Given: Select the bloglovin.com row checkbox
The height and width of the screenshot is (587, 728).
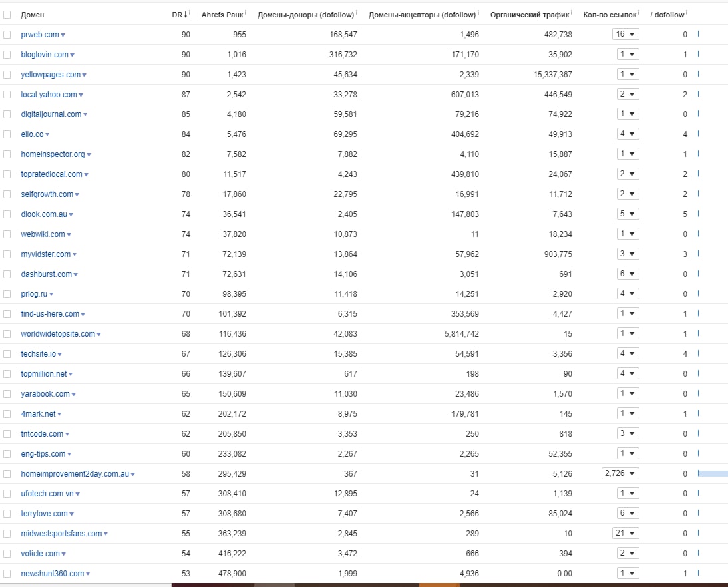Looking at the screenshot, I should click(7, 55).
